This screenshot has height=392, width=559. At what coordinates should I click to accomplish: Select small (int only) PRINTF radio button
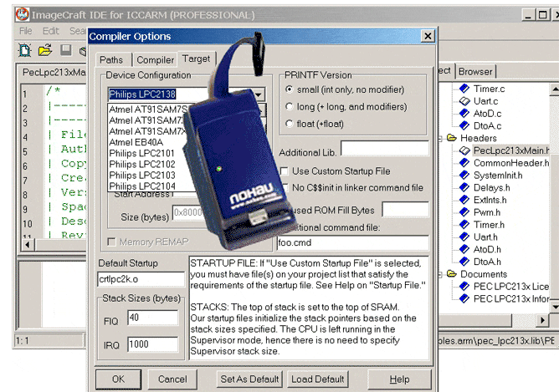(x=290, y=89)
